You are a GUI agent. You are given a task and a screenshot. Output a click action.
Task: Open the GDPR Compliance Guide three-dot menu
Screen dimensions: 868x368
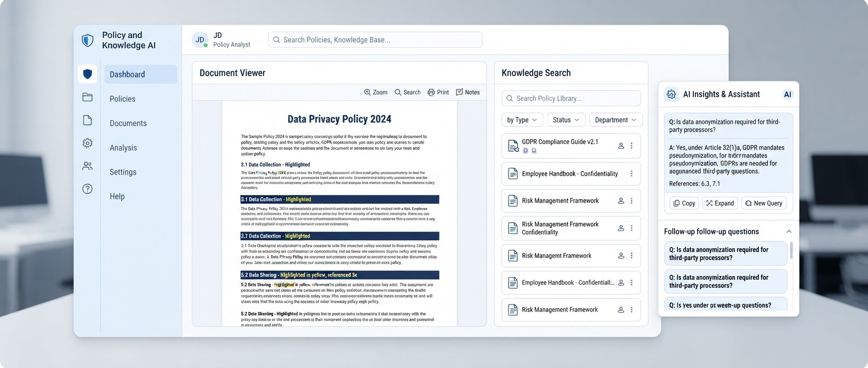coord(631,146)
